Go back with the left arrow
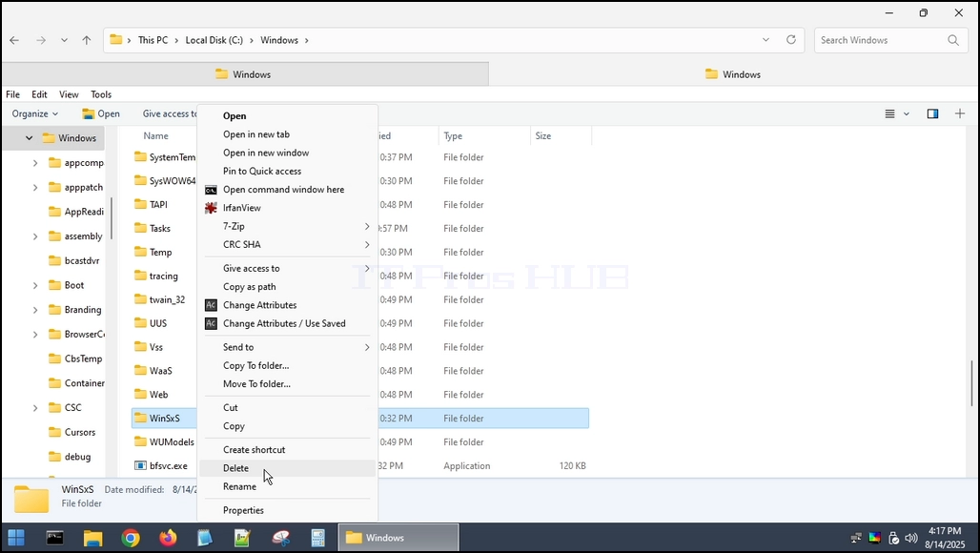 tap(14, 40)
